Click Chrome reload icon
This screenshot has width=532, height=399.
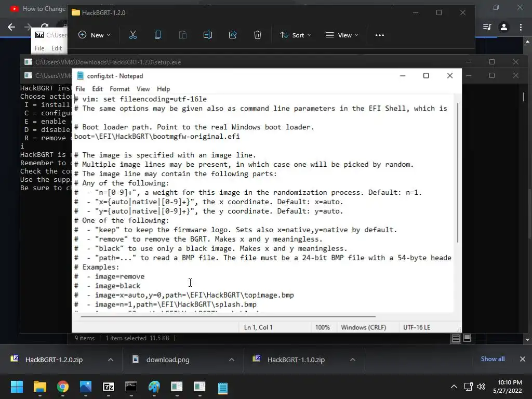click(45, 26)
